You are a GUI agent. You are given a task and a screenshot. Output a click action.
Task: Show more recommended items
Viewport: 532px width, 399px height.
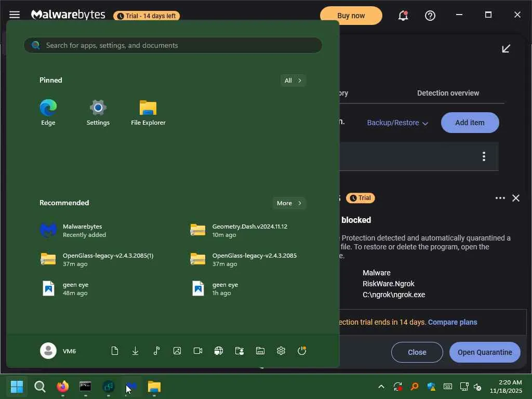[289, 203]
